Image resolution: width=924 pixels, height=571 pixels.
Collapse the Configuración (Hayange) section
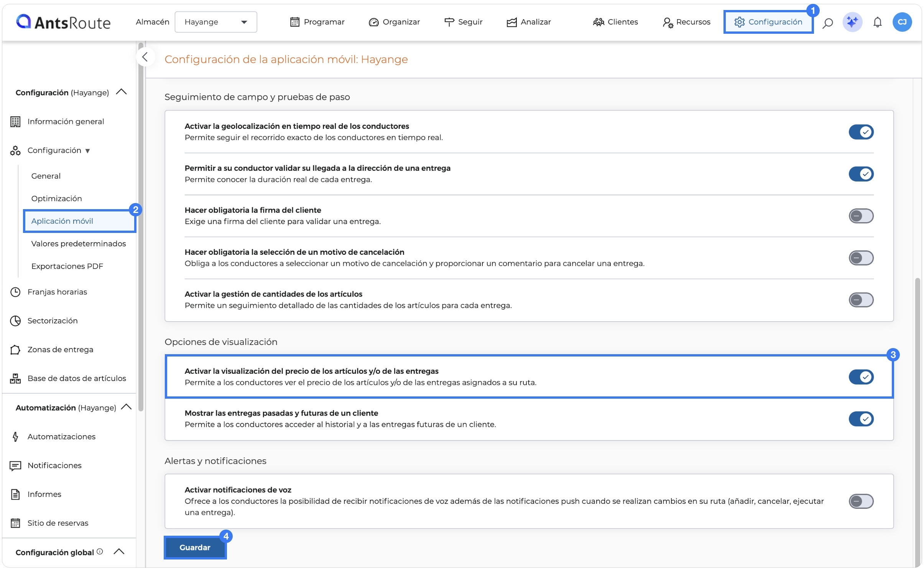[121, 92]
